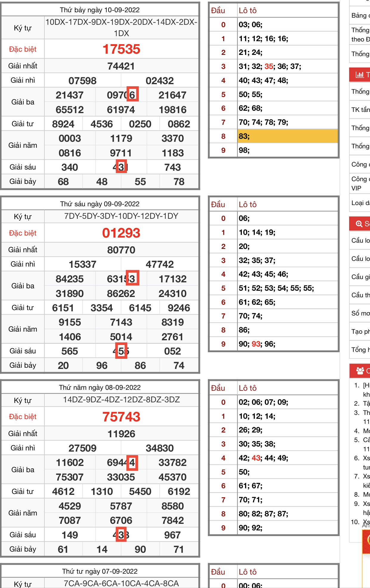Click third prize number 11602
The height and width of the screenshot is (588, 370).
click(x=70, y=462)
